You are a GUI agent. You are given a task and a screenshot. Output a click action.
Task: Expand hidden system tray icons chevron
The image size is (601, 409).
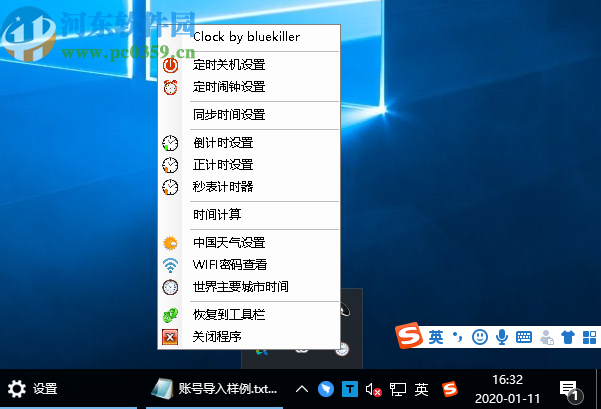(x=302, y=389)
